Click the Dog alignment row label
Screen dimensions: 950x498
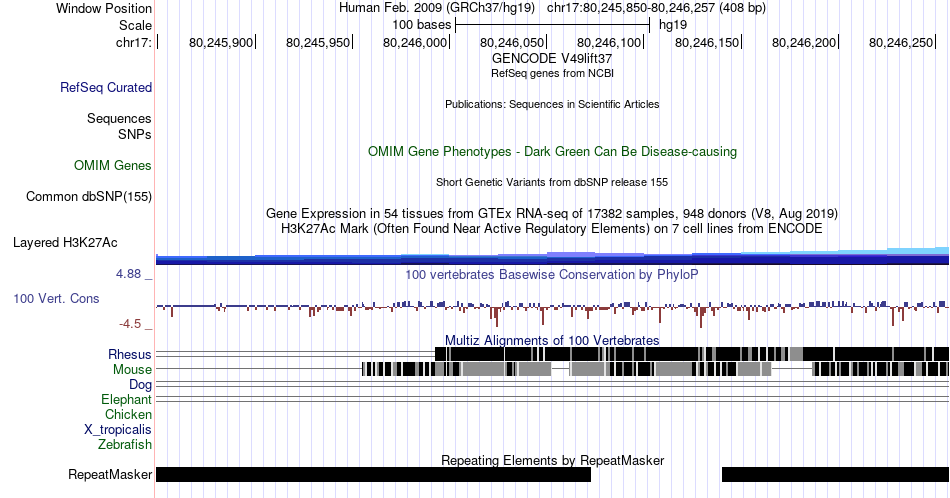pyautogui.click(x=140, y=384)
